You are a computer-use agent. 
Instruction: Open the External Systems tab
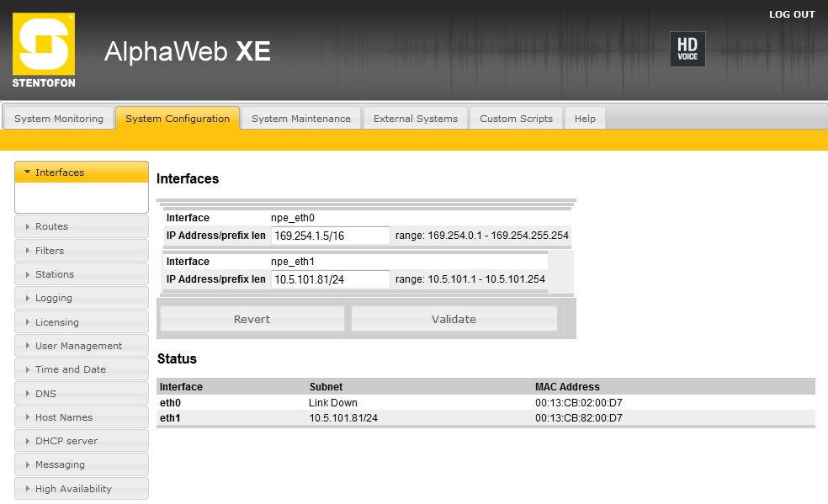[x=416, y=119]
